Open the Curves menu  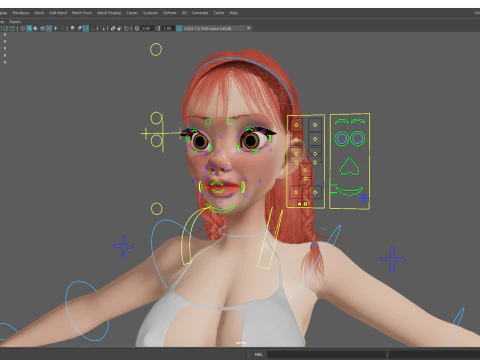point(132,13)
